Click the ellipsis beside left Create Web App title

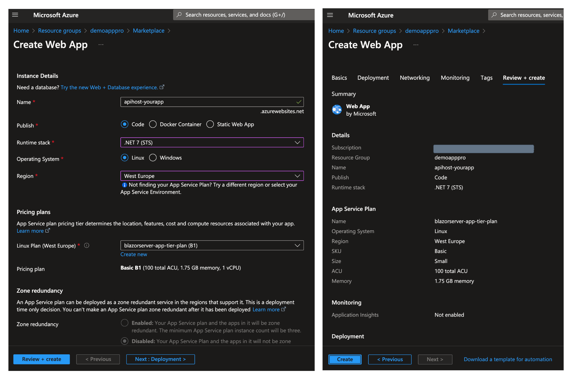pyautogui.click(x=101, y=45)
